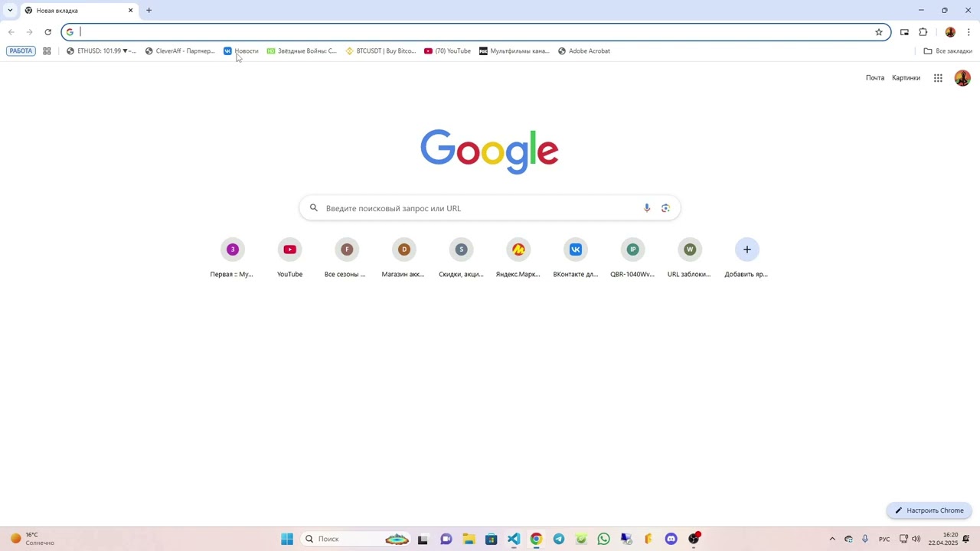Add a new shortcut with Добавить яр...
This screenshot has height=551, width=980.
point(746,258)
